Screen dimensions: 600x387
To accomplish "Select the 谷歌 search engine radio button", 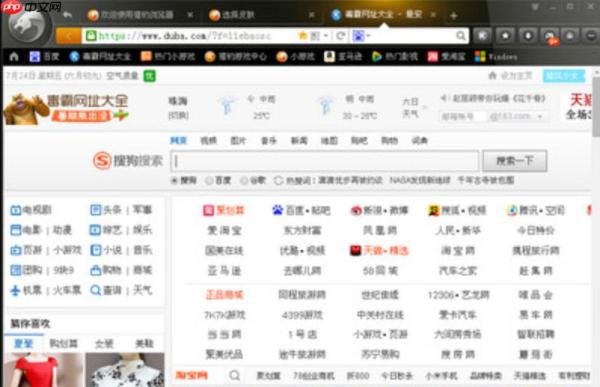I will coord(244,180).
